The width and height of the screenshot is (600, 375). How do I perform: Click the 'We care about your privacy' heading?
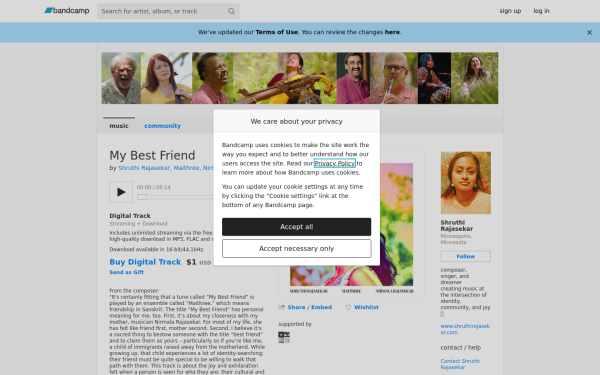coord(297,121)
